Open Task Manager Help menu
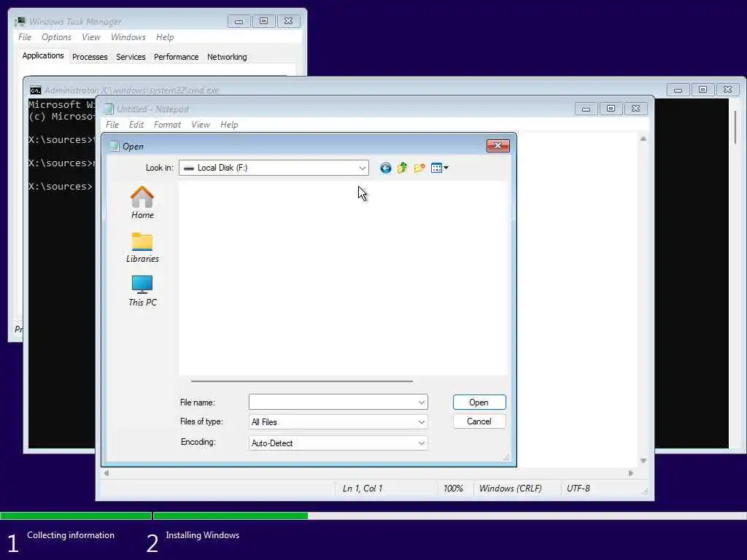Screen dimensions: 747x560 pos(165,37)
